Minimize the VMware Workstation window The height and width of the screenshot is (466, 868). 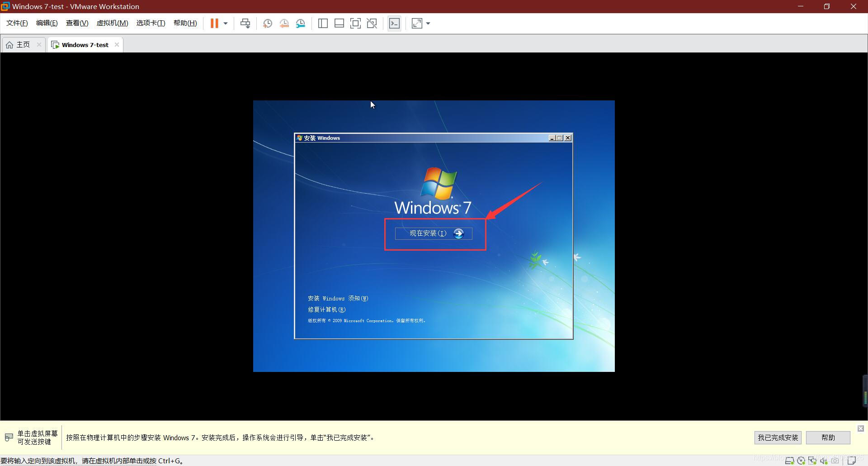[801, 6]
